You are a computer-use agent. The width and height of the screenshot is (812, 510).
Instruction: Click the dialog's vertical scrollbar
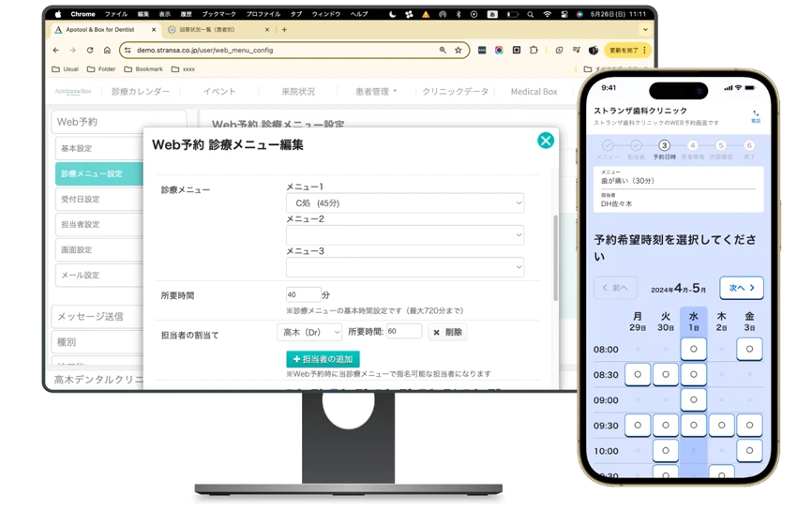click(555, 258)
